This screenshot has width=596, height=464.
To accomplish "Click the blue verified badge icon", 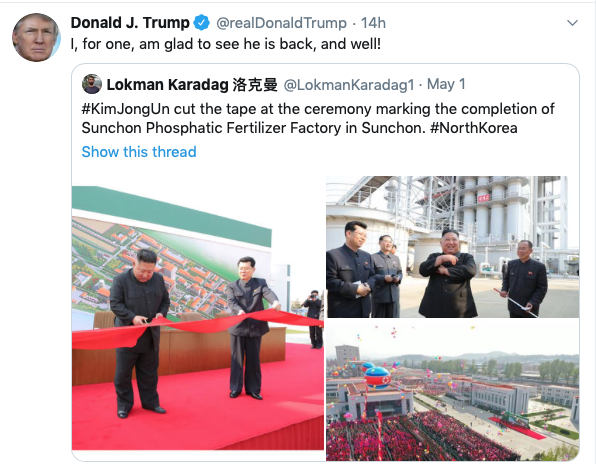I will coord(201,22).
